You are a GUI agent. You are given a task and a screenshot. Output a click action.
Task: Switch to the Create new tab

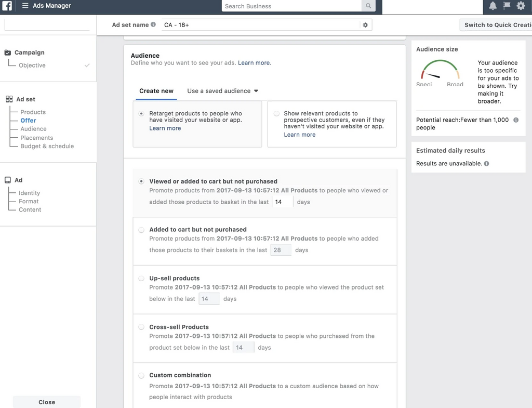click(x=156, y=91)
